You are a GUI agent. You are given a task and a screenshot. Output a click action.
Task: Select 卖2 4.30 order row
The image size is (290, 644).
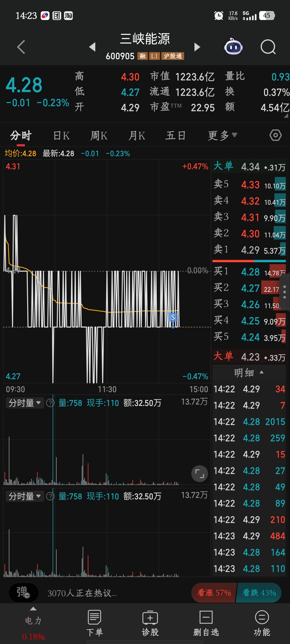249,234
